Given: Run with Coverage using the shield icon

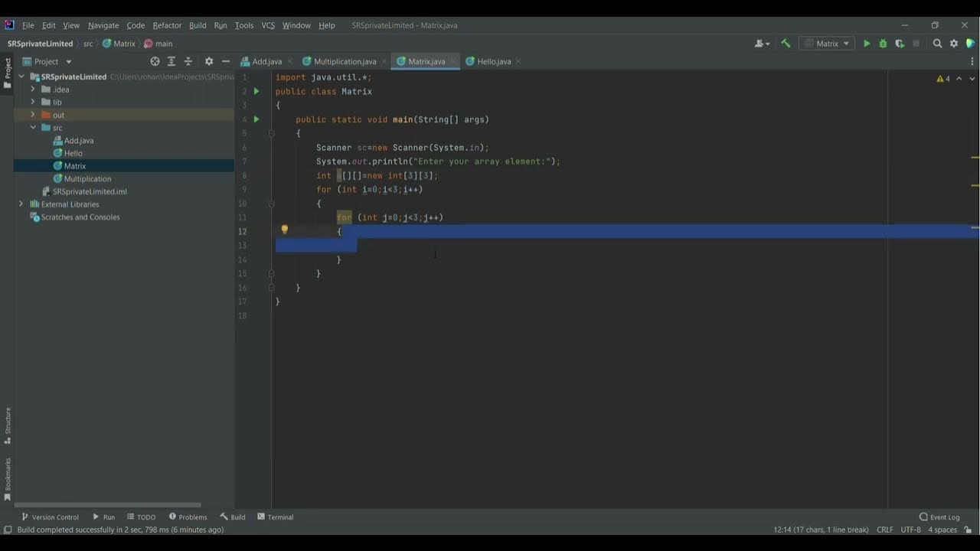Looking at the screenshot, I should click(900, 44).
